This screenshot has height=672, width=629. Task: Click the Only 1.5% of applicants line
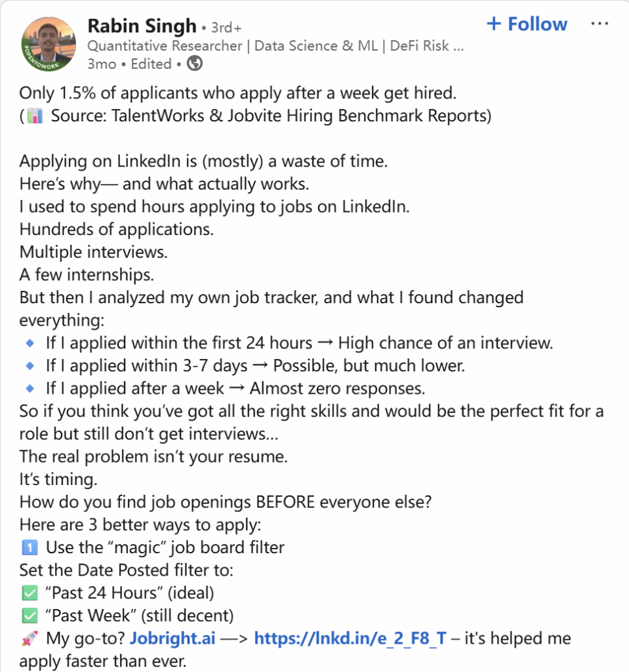[x=238, y=93]
